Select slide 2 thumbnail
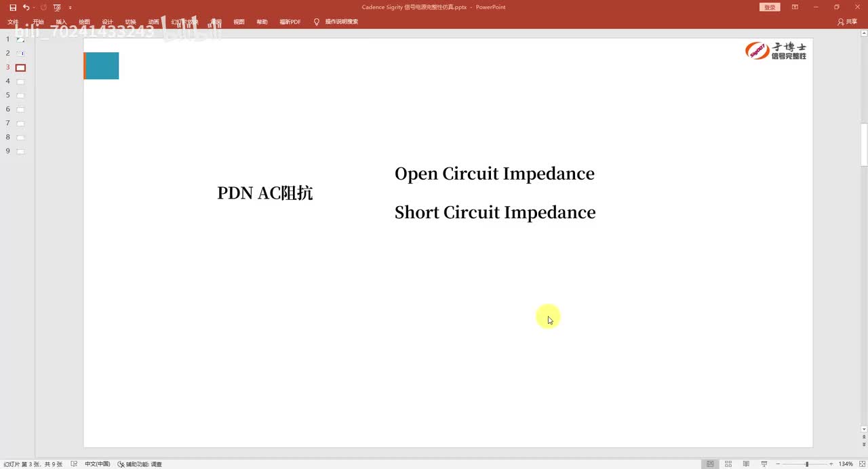Image resolution: width=868 pixels, height=469 pixels. (20, 53)
